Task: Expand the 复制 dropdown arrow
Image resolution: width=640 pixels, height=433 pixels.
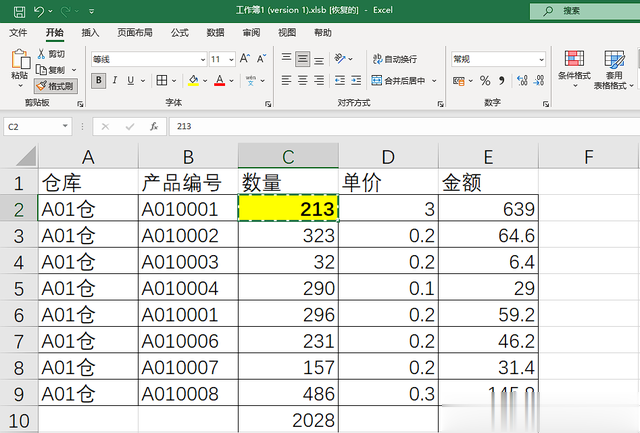Action: coord(74,70)
